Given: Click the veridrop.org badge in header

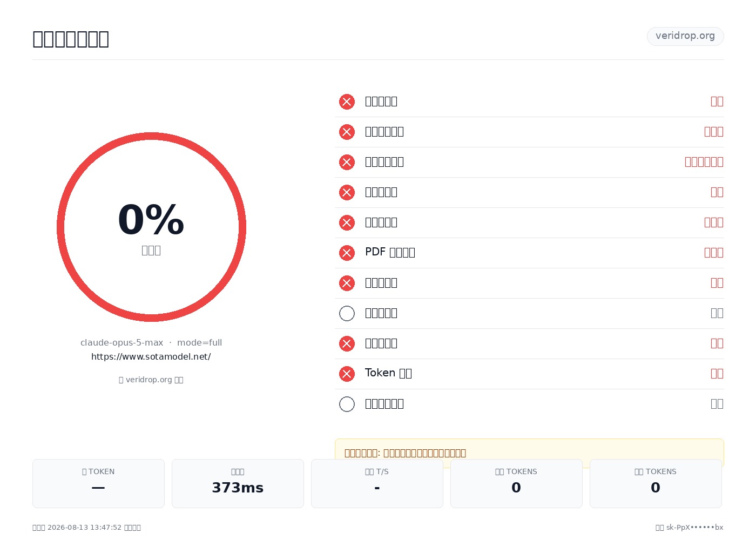Looking at the screenshot, I should coord(685,36).
